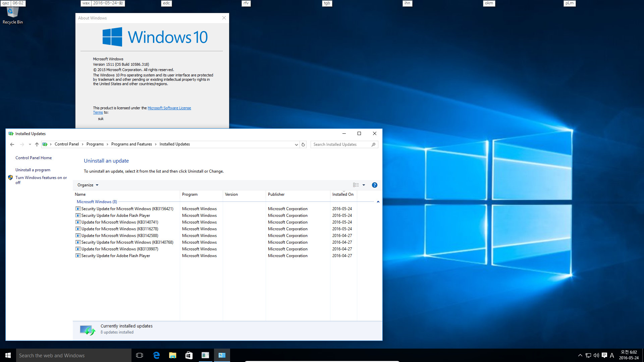Click the address bar Control Panel icon
The width and height of the screenshot is (644, 362).
pyautogui.click(x=45, y=144)
